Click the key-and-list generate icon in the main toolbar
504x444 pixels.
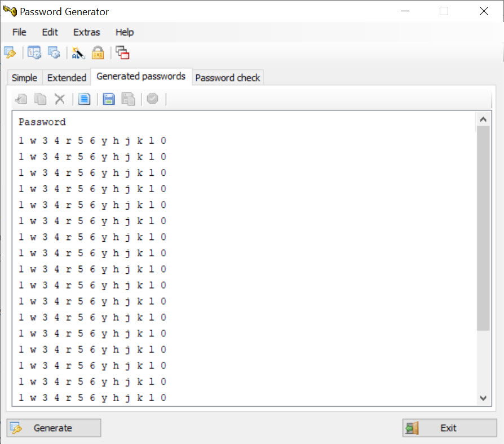(10, 53)
